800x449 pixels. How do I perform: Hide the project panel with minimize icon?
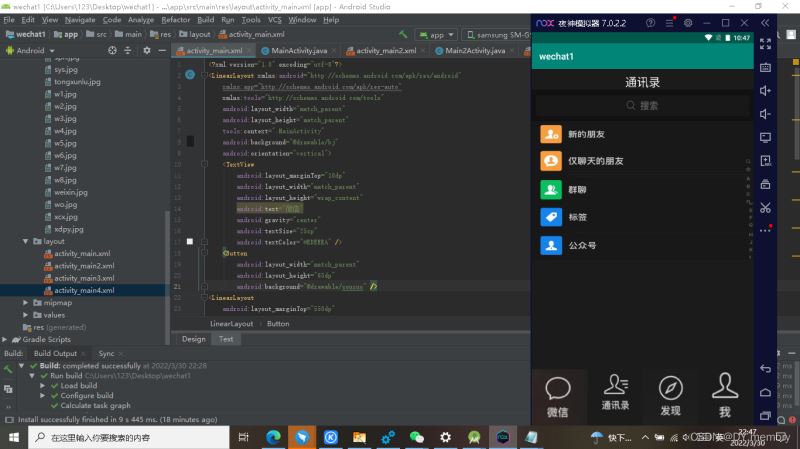162,51
